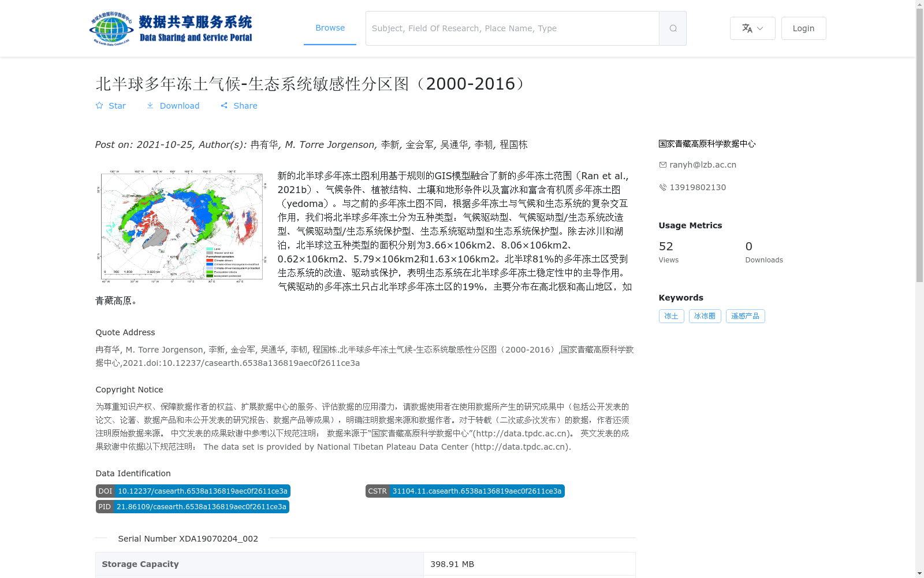The image size is (924, 578).
Task: Open the language translation dropdown
Action: pos(752,28)
